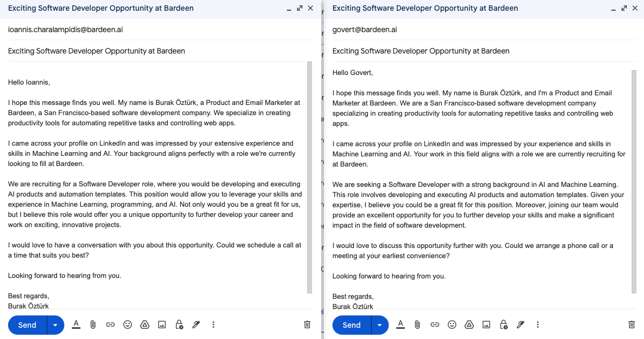Viewport: 644px width, 339px height.
Task: Insert photo icon in left compose window
Action: point(162,325)
